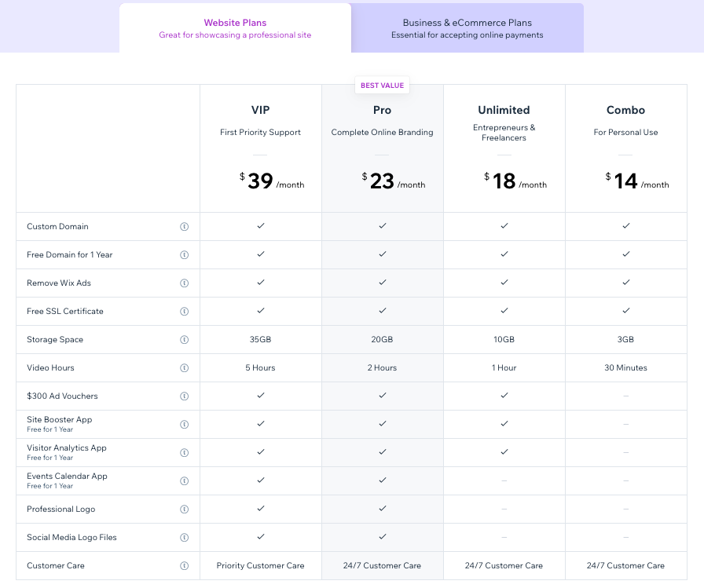
Task: View the Customer Care info tooltip
Action: (x=185, y=565)
